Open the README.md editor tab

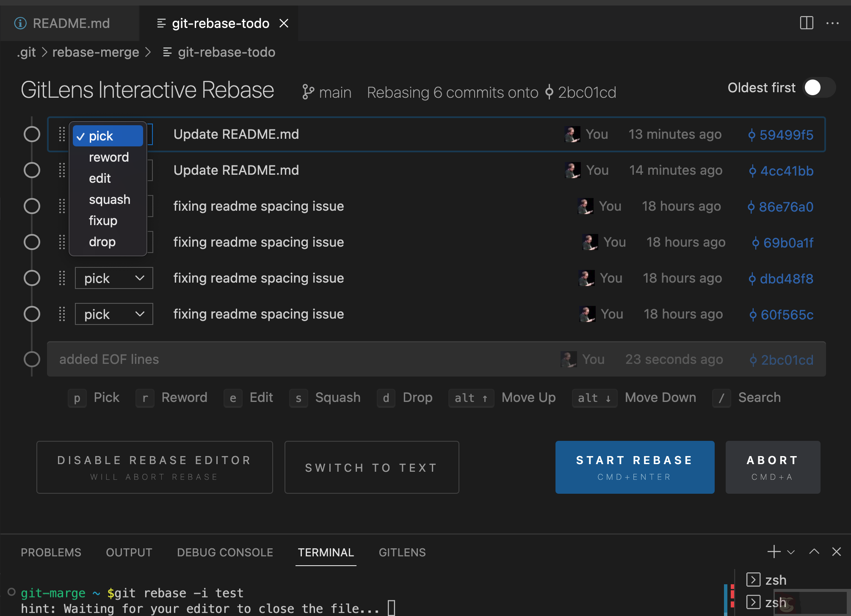[71, 23]
